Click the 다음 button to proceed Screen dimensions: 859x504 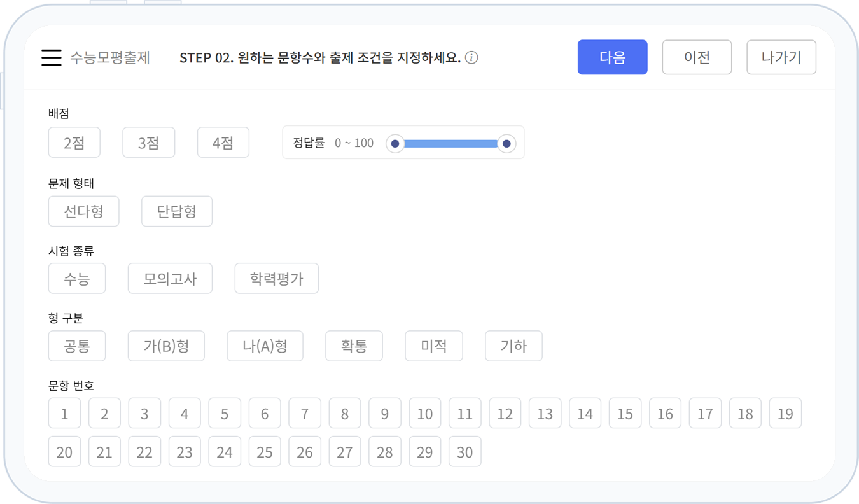coord(612,57)
